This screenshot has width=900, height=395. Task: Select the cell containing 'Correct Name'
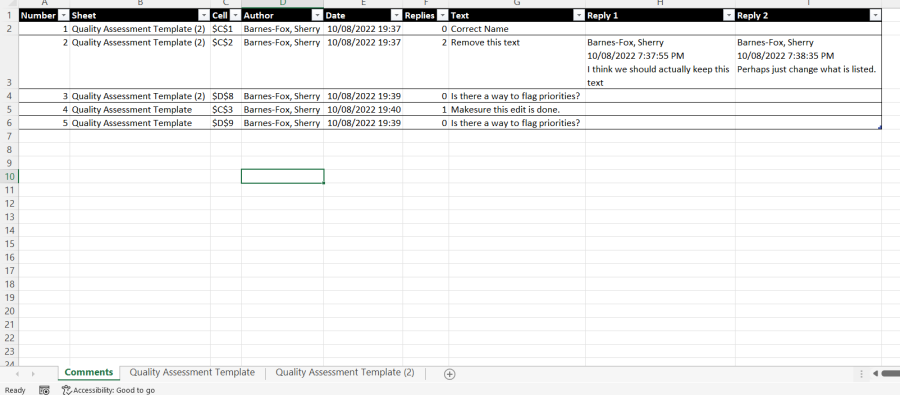pos(517,29)
